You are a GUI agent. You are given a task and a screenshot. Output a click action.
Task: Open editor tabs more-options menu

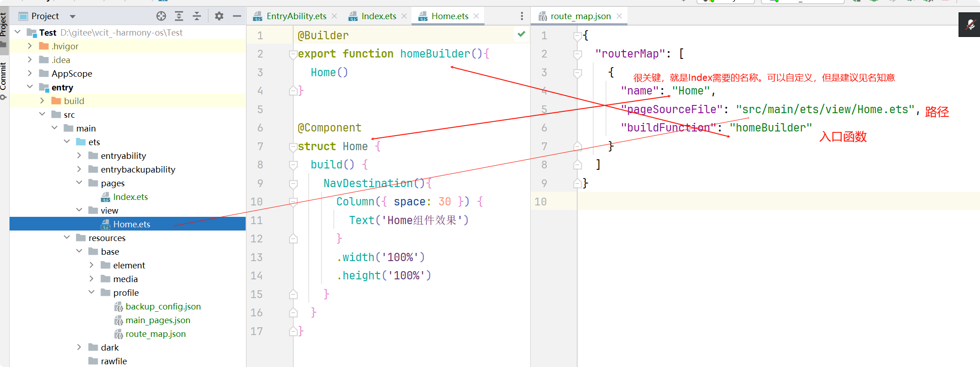[x=522, y=16]
